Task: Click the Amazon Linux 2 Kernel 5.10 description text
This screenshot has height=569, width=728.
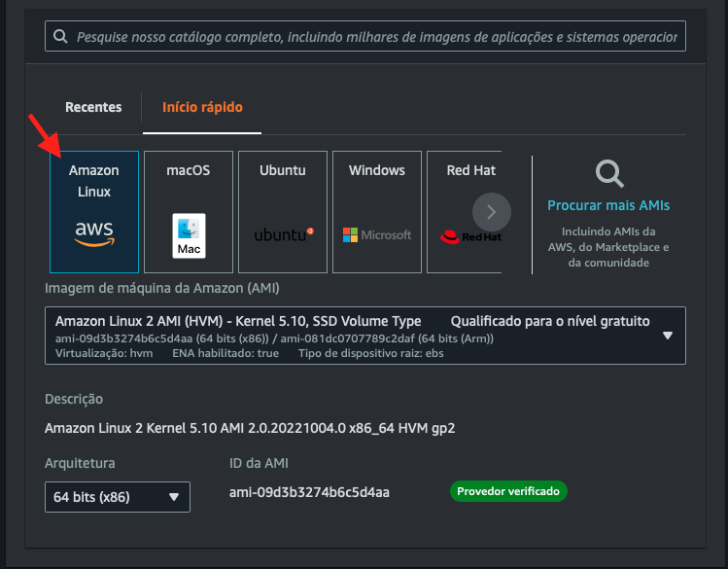Action: 250,428
